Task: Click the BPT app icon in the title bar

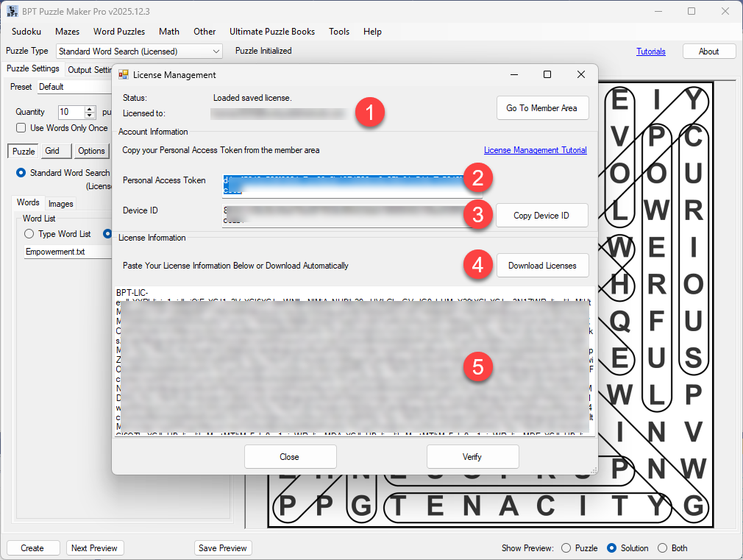Action: (x=11, y=11)
